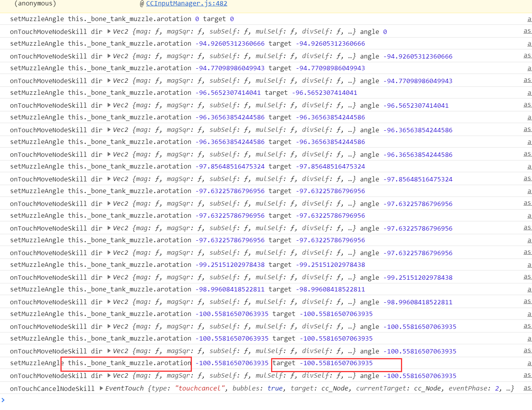Click angle value -96.5652307414041 in onTouchMoveNodeSkill row

pos(416,105)
